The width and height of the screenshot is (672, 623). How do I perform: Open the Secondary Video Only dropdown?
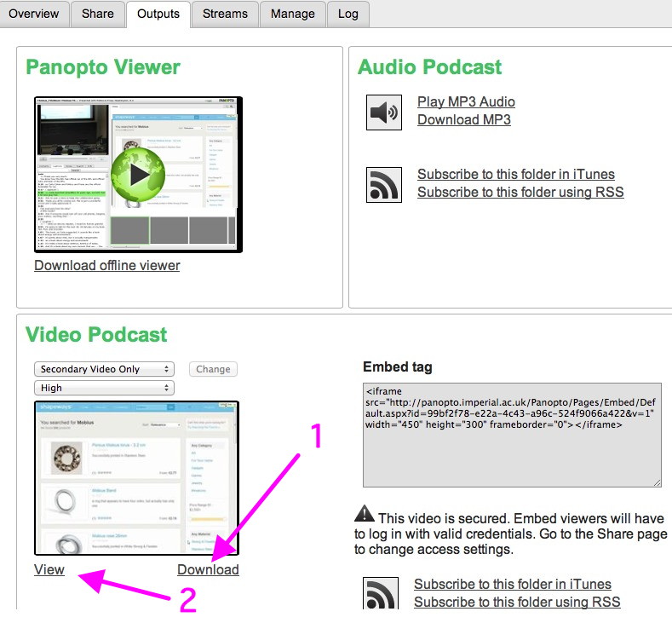click(x=104, y=369)
